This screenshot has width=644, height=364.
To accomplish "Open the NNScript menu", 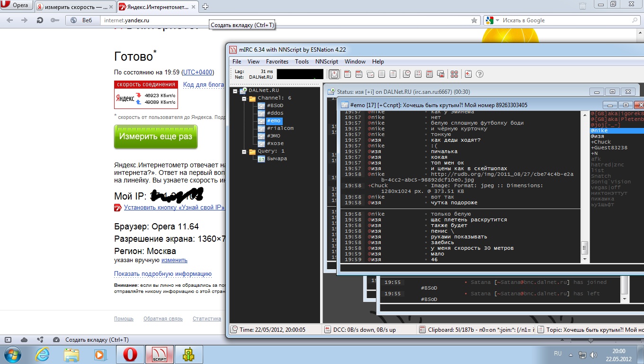I will 326,62.
